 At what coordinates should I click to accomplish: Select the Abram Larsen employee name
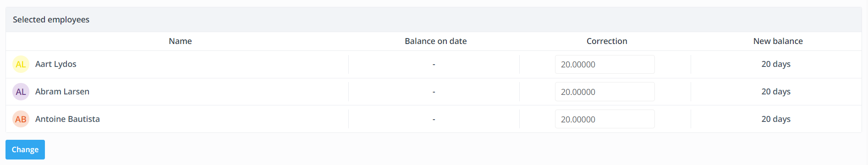pos(62,92)
